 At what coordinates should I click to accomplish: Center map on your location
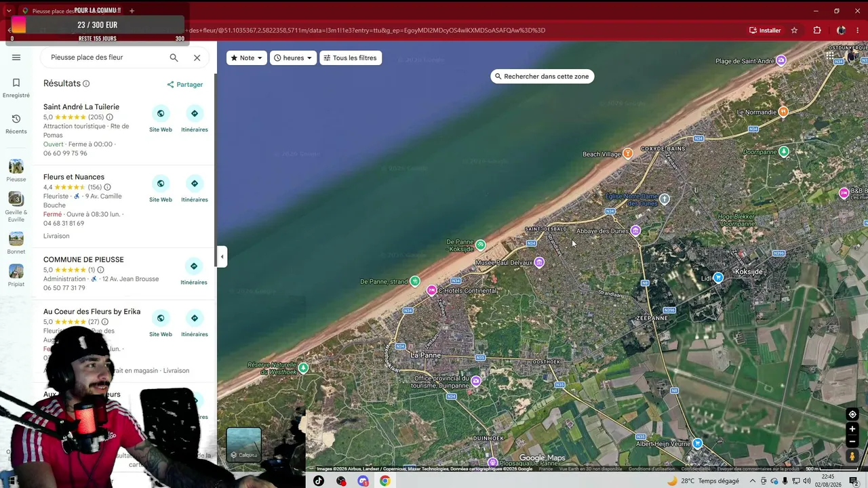click(x=852, y=415)
